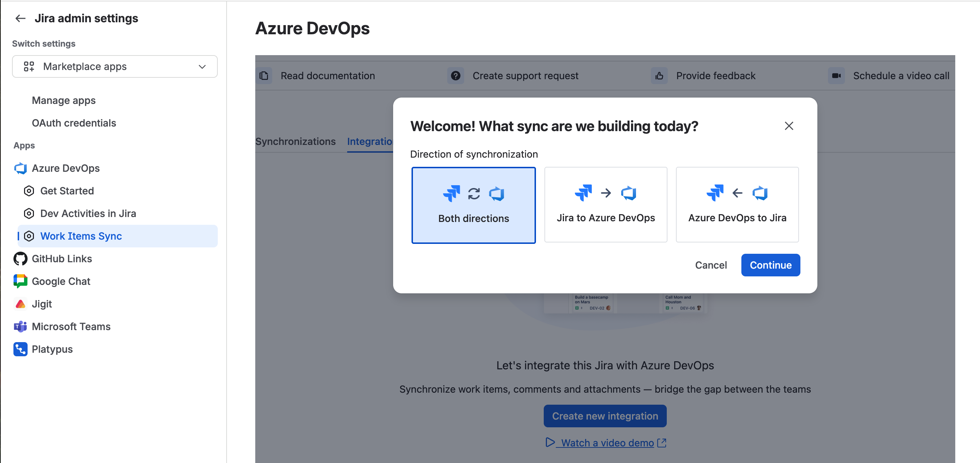This screenshot has width=980, height=463.
Task: Click the play icon beside Watch a video demo
Action: 550,442
